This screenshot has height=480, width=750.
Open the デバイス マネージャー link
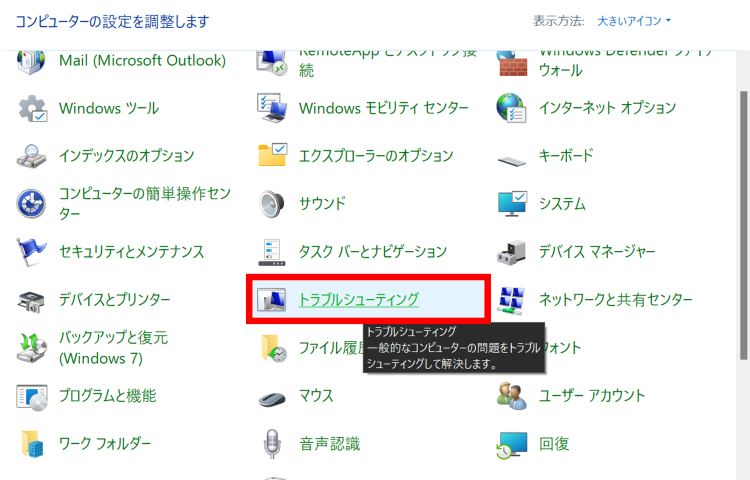coord(597,251)
